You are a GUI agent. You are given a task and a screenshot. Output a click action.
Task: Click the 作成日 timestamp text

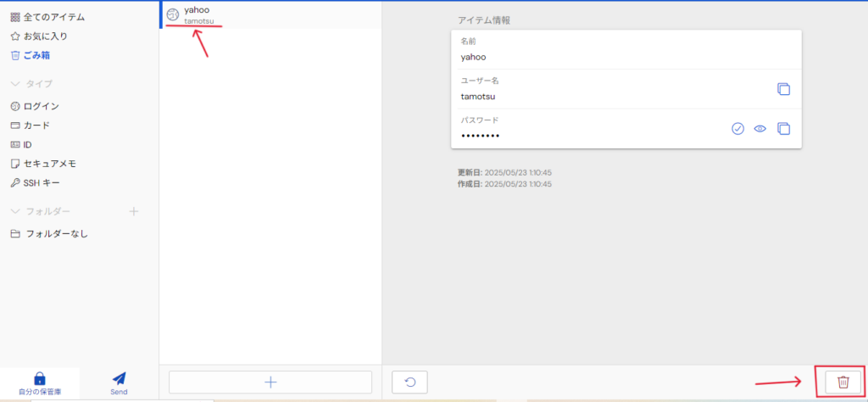point(504,184)
